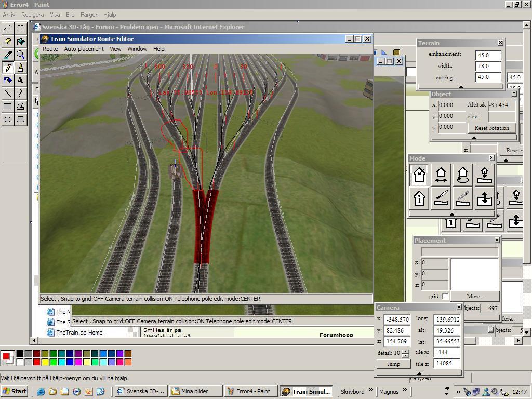Toggle the grid checkbox in Placement panel
Screen dimensions: 532x399
coord(445,297)
